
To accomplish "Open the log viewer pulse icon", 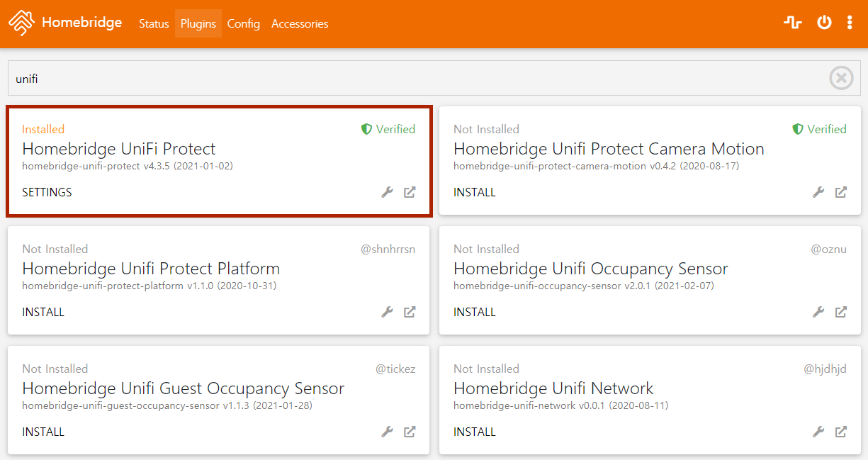I will [793, 23].
